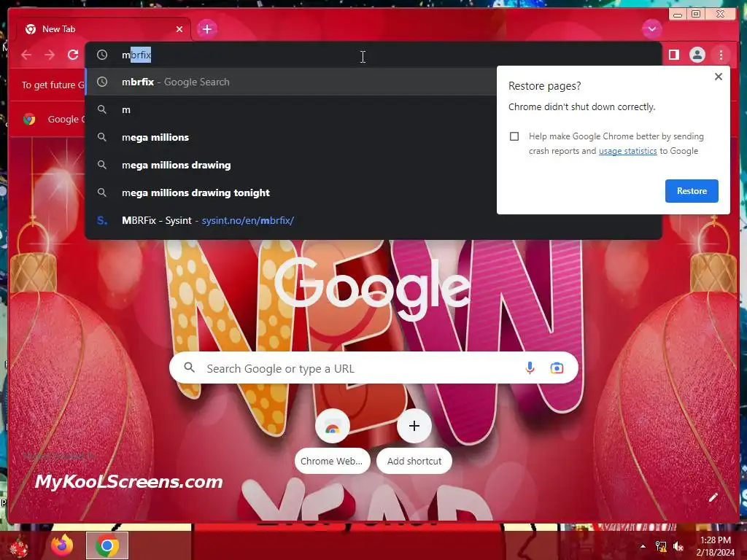Start voice search with the microphone icon

(x=530, y=368)
